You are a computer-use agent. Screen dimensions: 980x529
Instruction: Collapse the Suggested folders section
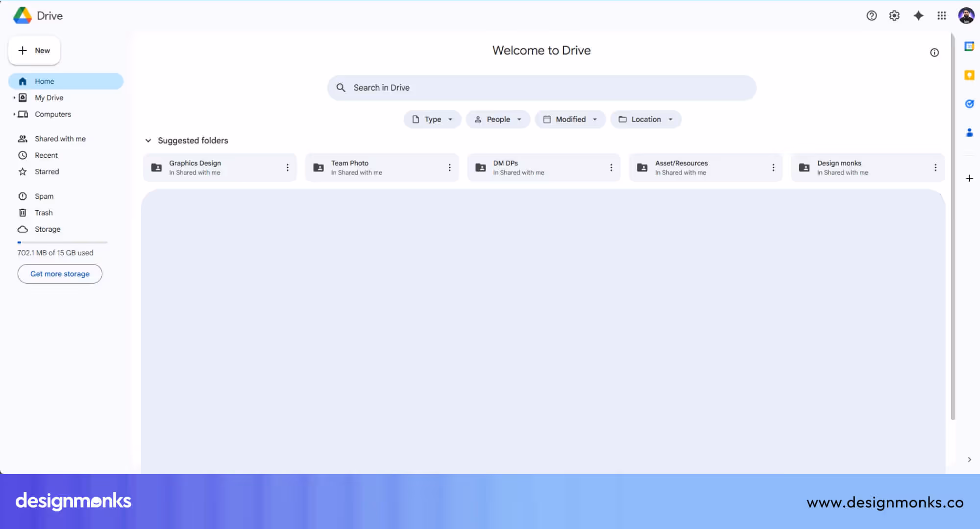point(148,141)
